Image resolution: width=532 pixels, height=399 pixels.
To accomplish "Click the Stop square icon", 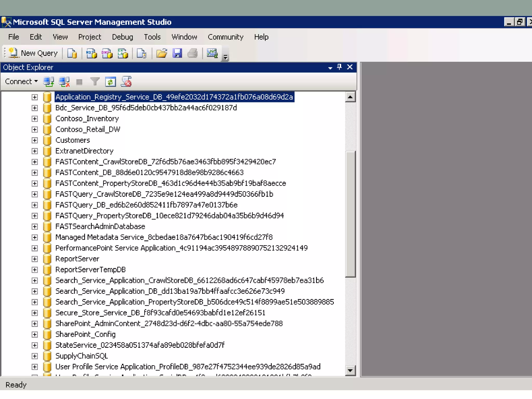I will pyautogui.click(x=79, y=82).
